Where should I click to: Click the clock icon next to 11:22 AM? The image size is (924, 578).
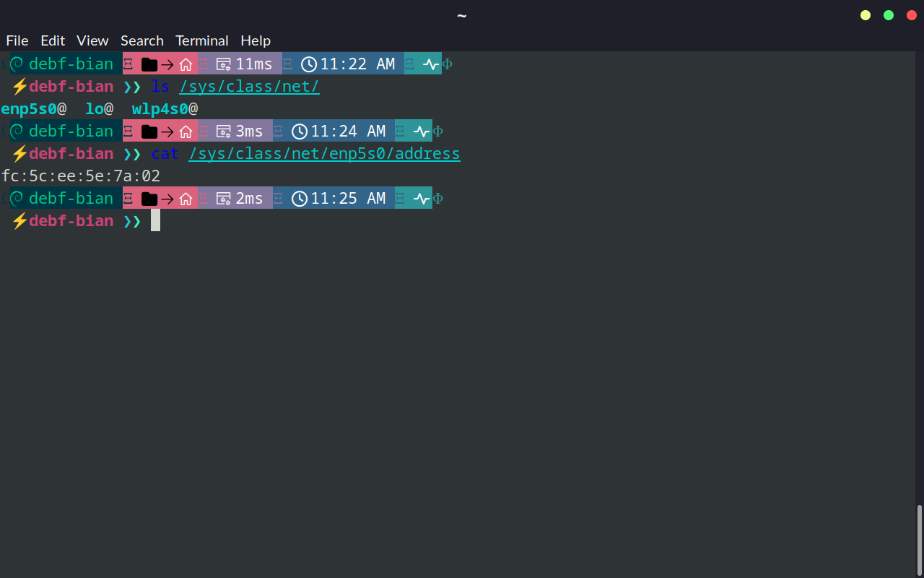click(x=309, y=64)
